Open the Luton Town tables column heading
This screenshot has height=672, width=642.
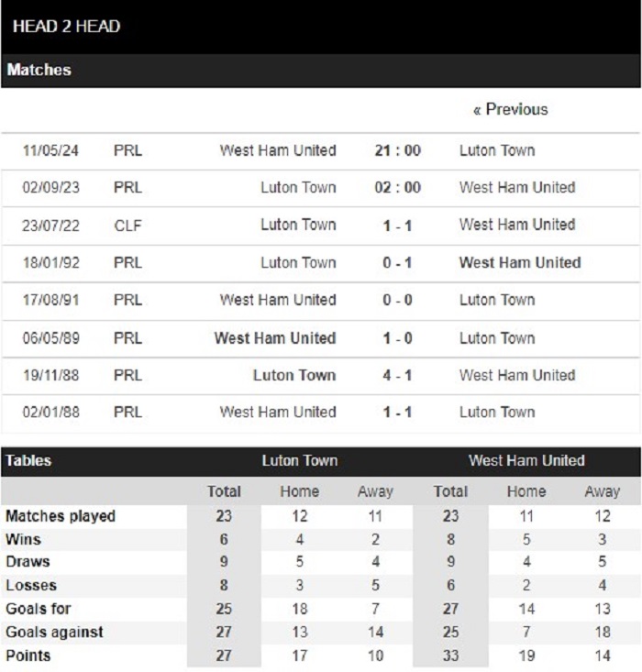300,461
